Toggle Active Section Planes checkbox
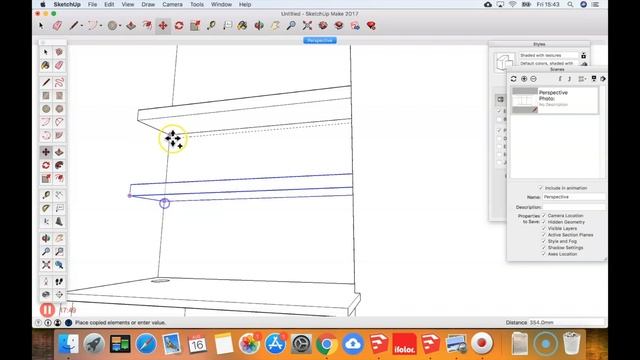Screen dimensions: 640x360 (544, 235)
